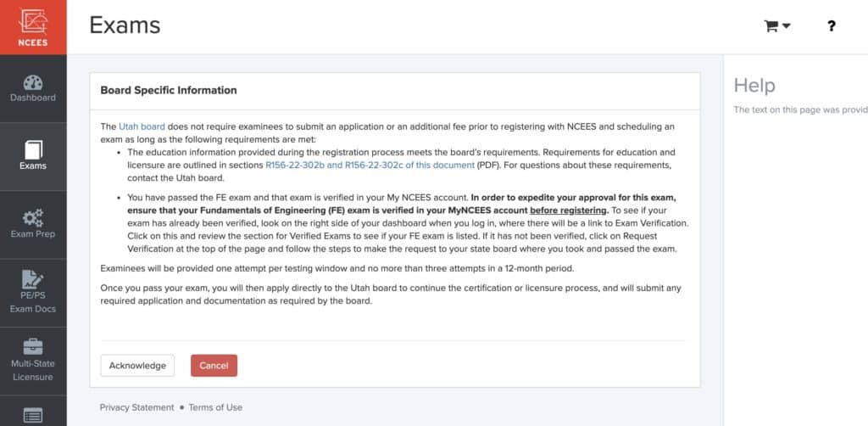Open the Dashboard gauge icon
Image resolution: width=868 pixels, height=426 pixels.
(33, 82)
